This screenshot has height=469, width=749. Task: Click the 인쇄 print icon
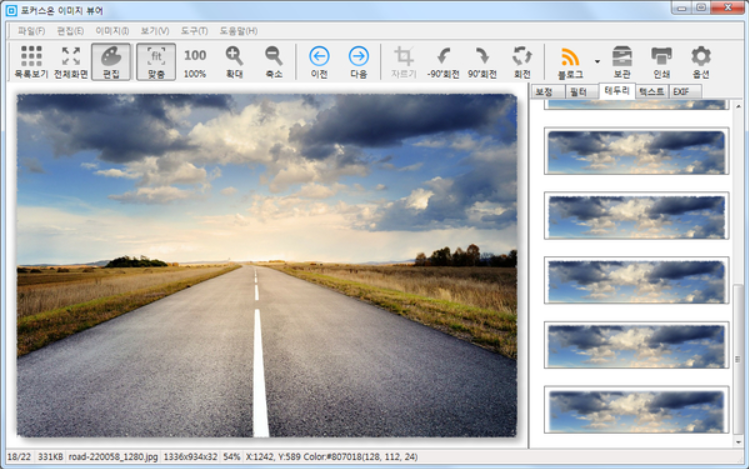click(661, 61)
